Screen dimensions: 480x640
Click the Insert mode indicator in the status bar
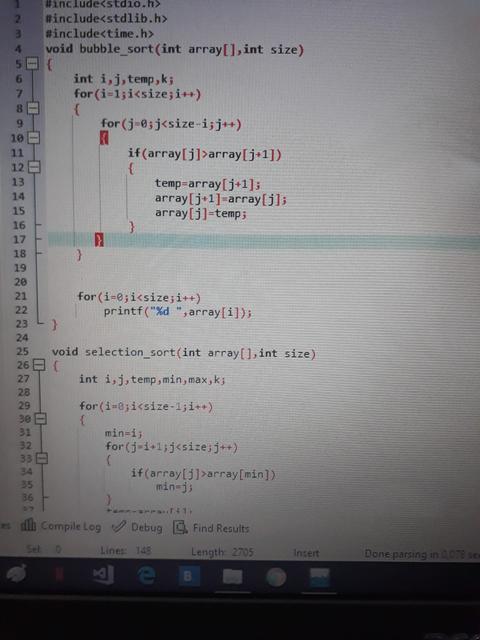(x=306, y=553)
